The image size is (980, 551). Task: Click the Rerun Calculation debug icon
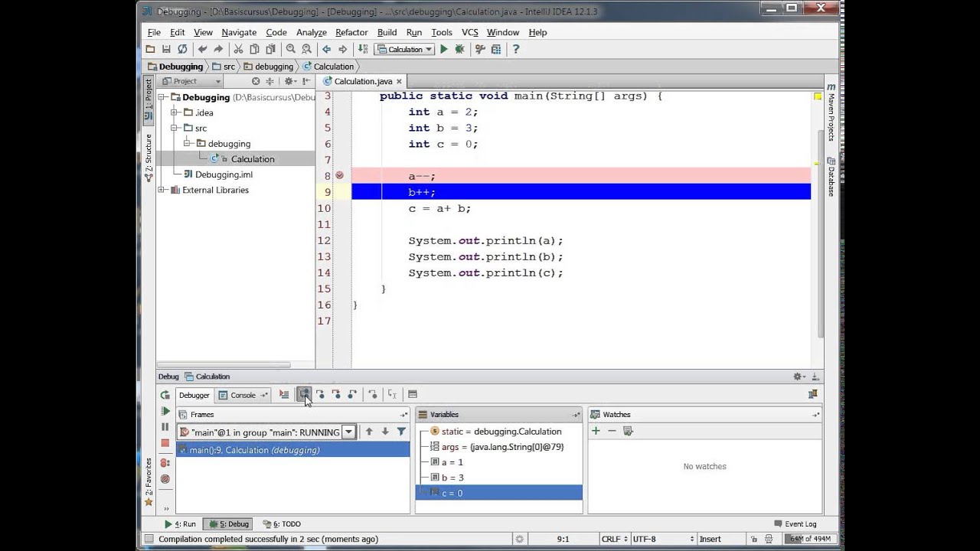pos(165,395)
